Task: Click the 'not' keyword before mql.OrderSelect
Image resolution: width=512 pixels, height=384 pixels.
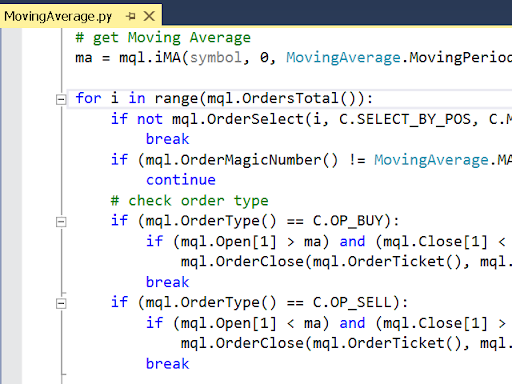Action: (150, 119)
